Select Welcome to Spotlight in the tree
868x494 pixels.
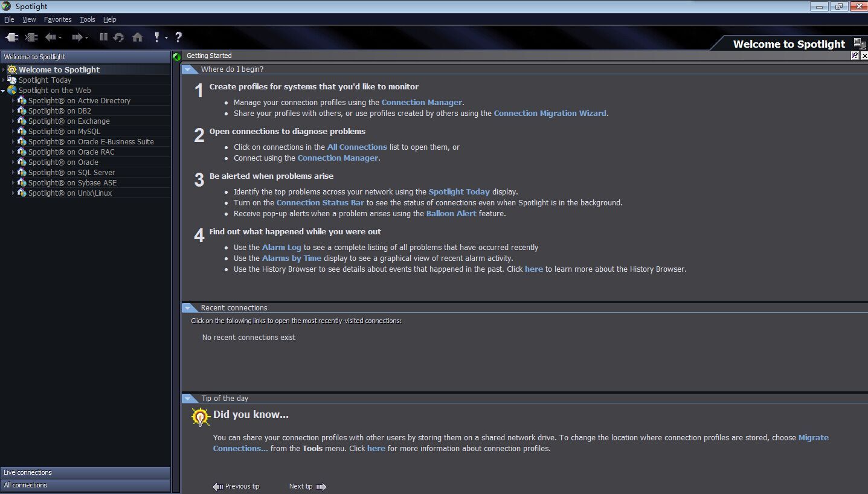[59, 69]
